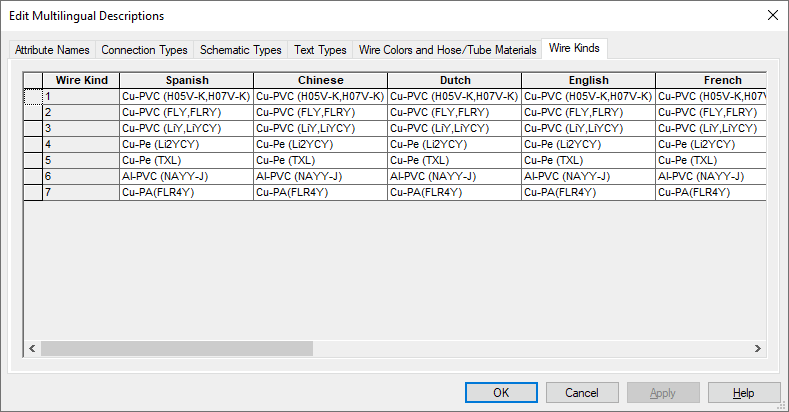The height and width of the screenshot is (412, 789).
Task: Click the right arrow of horizontal scrollbar
Action: [758, 348]
